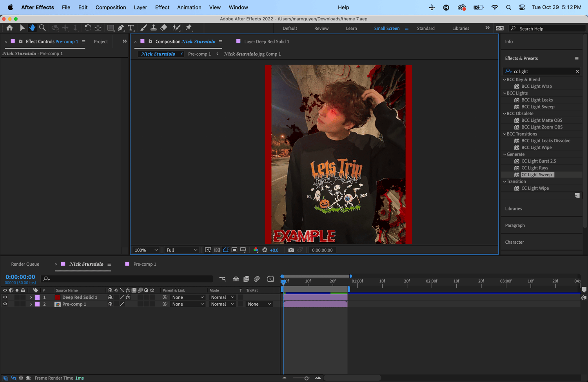Click the Take Snapshot camera icon
588x382 pixels.
(291, 250)
